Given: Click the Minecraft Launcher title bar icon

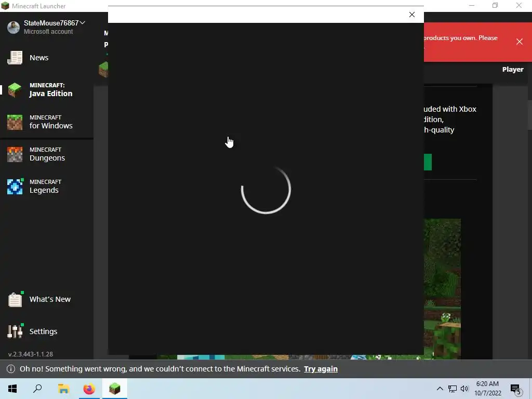Looking at the screenshot, I should [x=5, y=6].
